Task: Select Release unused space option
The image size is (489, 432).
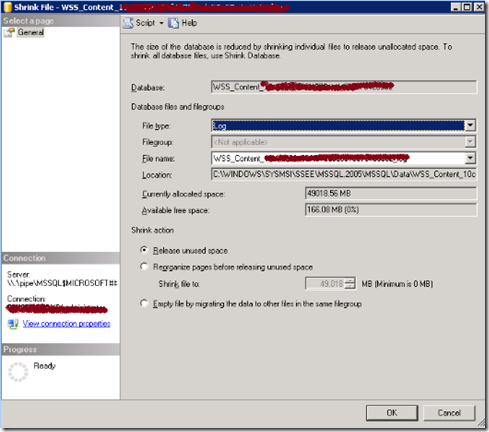Action: [x=144, y=250]
